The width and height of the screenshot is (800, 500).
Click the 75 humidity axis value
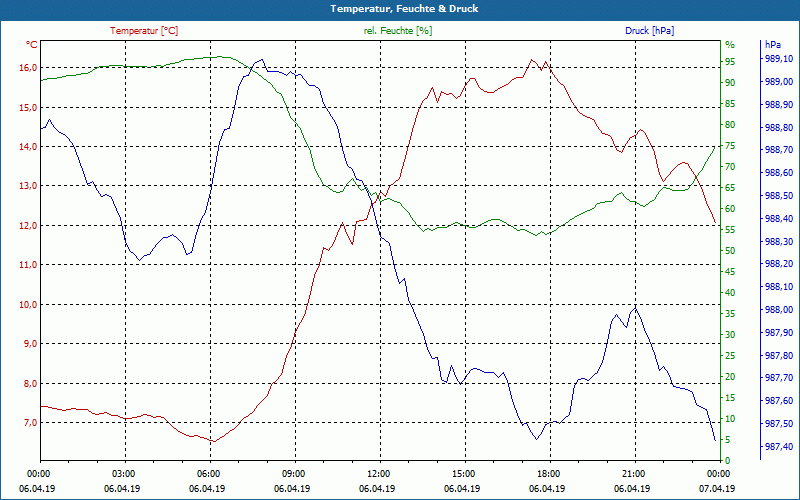pyautogui.click(x=730, y=146)
